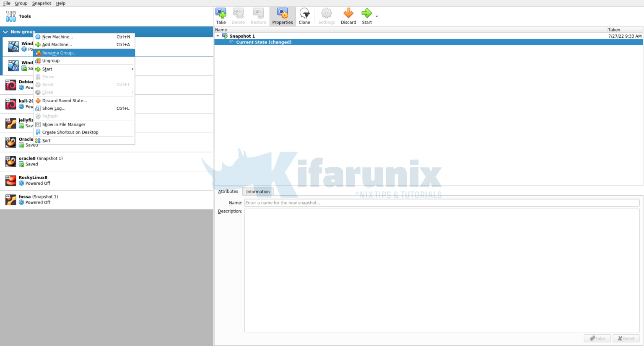Open the Help menu
644x346 pixels.
61,3
